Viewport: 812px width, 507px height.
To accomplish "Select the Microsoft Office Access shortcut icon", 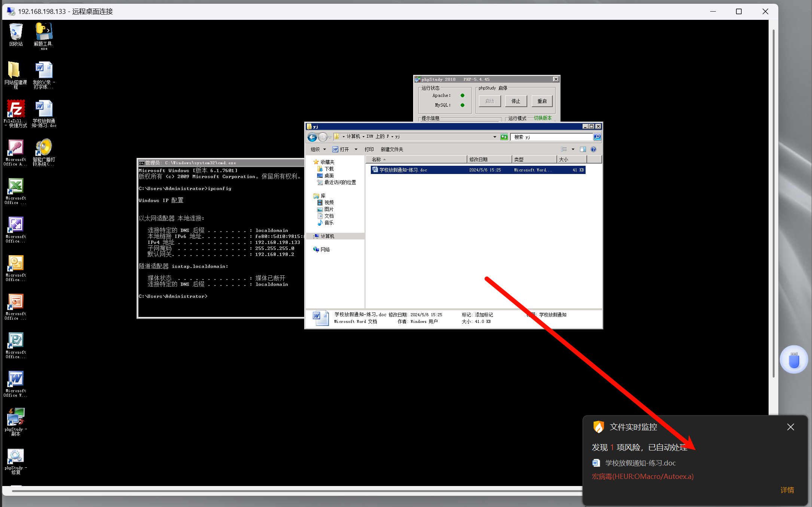I will pyautogui.click(x=15, y=152).
